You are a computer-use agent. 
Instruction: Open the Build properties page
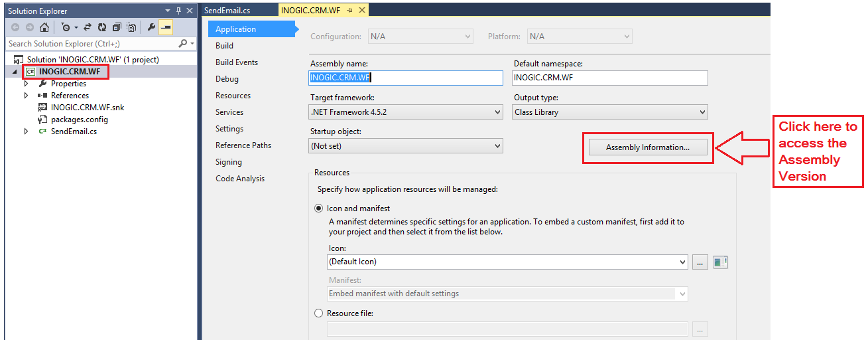tap(224, 46)
